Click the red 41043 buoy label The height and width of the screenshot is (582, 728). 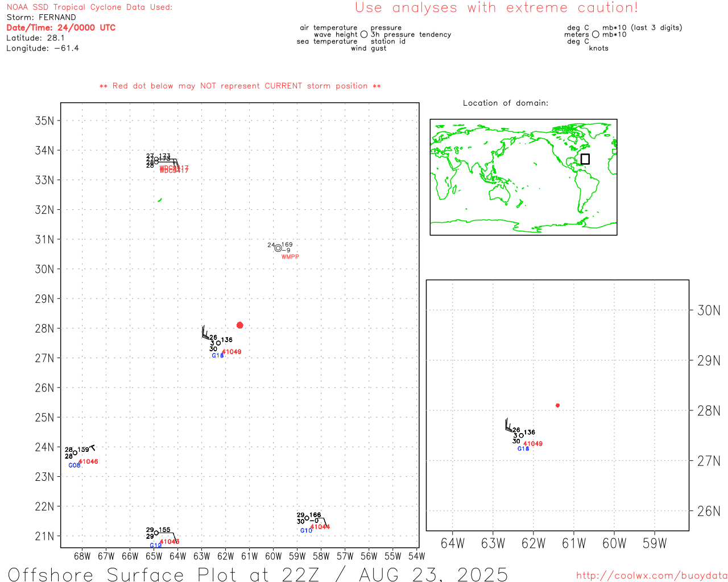(169, 542)
